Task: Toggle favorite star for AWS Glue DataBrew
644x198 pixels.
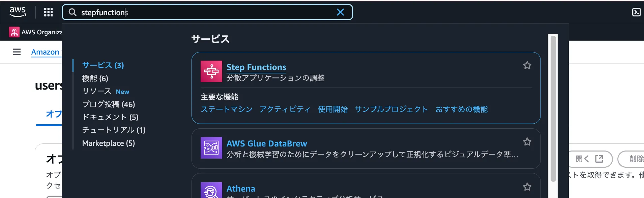Action: [x=527, y=142]
